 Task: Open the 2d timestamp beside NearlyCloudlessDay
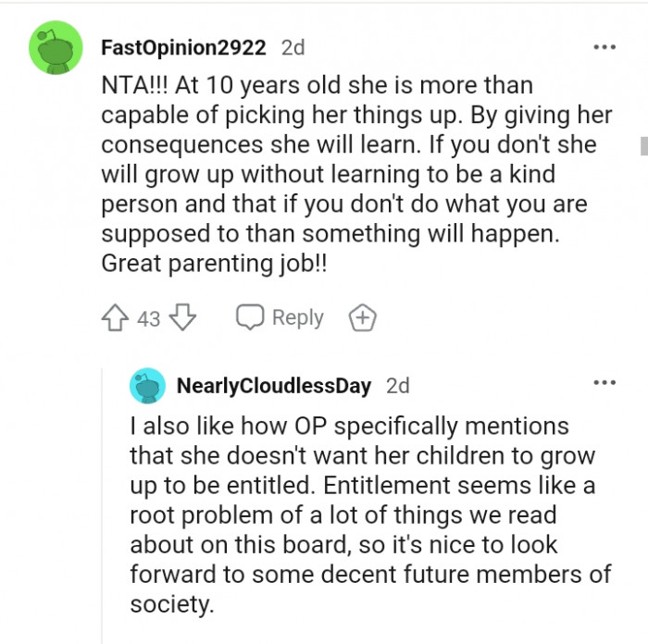point(397,386)
